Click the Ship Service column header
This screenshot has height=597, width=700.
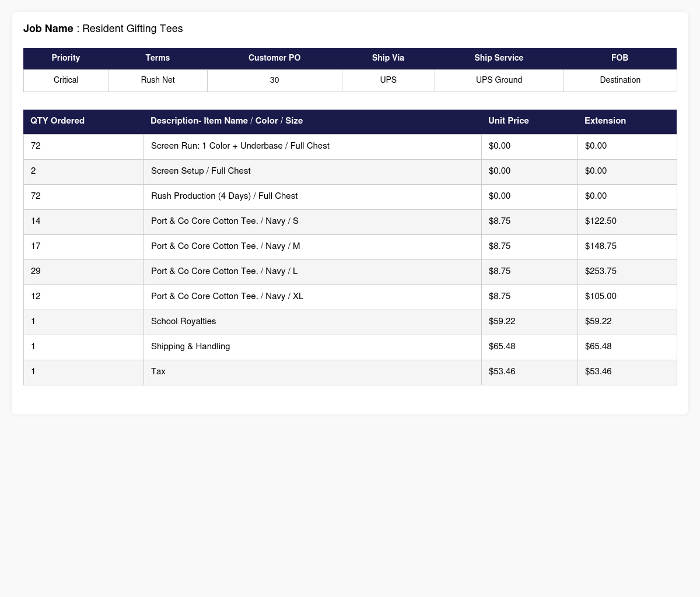tap(499, 58)
